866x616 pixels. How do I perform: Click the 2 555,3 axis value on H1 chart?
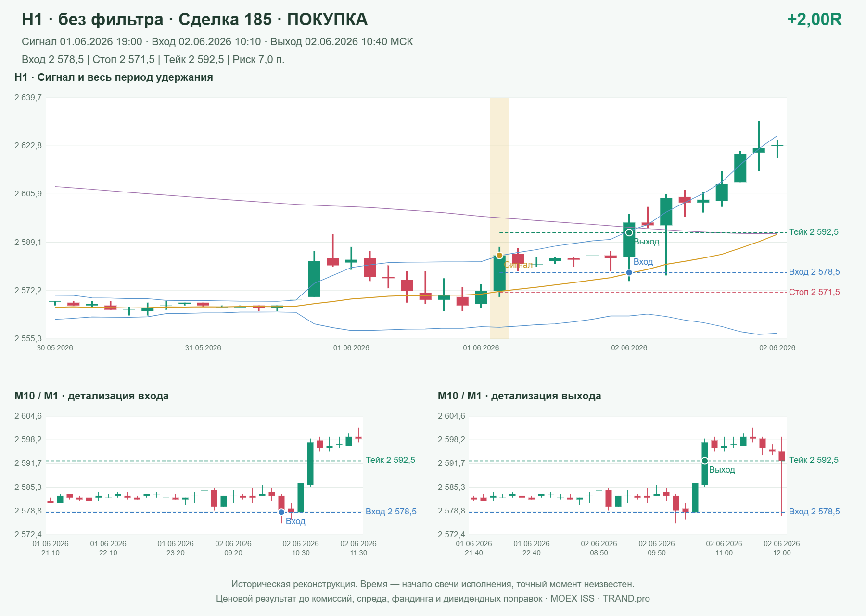tap(28, 338)
